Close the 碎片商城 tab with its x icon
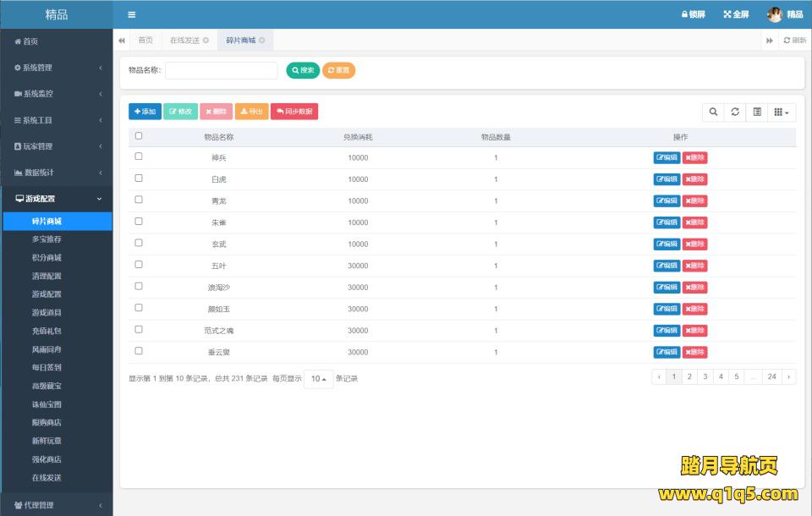This screenshot has width=812, height=516. coord(262,41)
